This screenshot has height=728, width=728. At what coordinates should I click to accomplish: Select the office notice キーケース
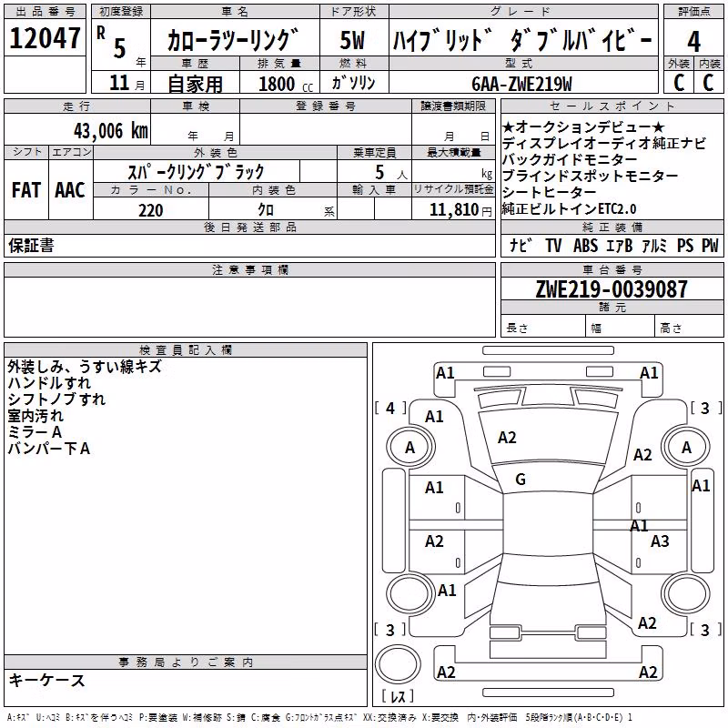(x=46, y=681)
